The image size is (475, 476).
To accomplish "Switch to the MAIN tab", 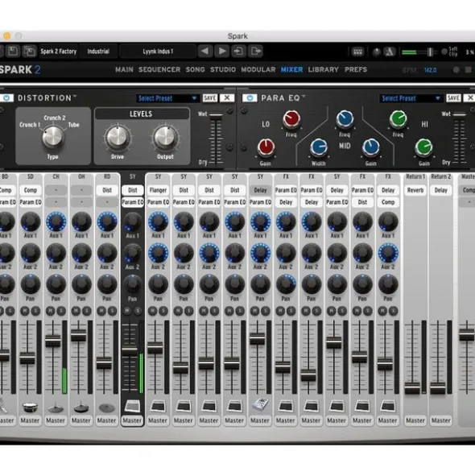I will pyautogui.click(x=124, y=69).
